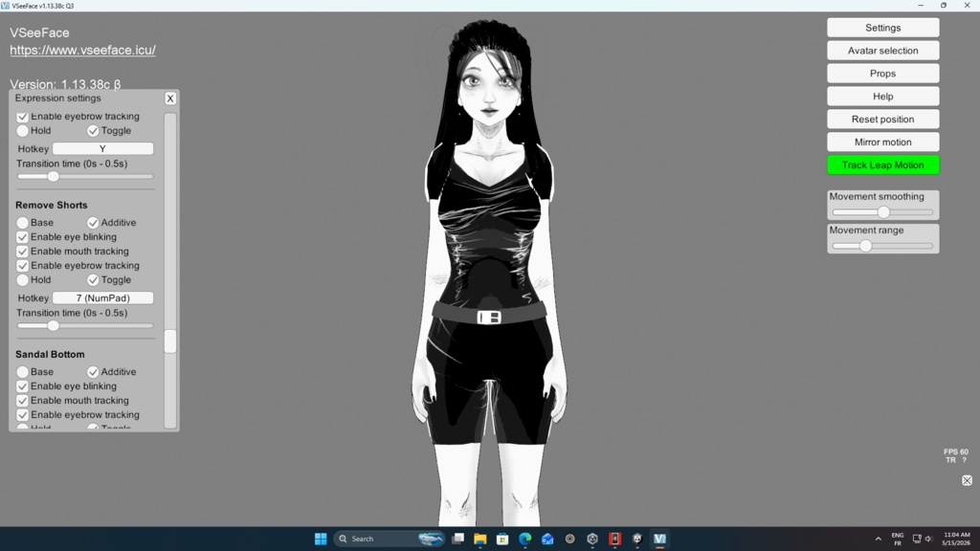Viewport: 980px width, 551px height.
Task: Adjust transition time slider under Y hotkey
Action: pyautogui.click(x=85, y=176)
